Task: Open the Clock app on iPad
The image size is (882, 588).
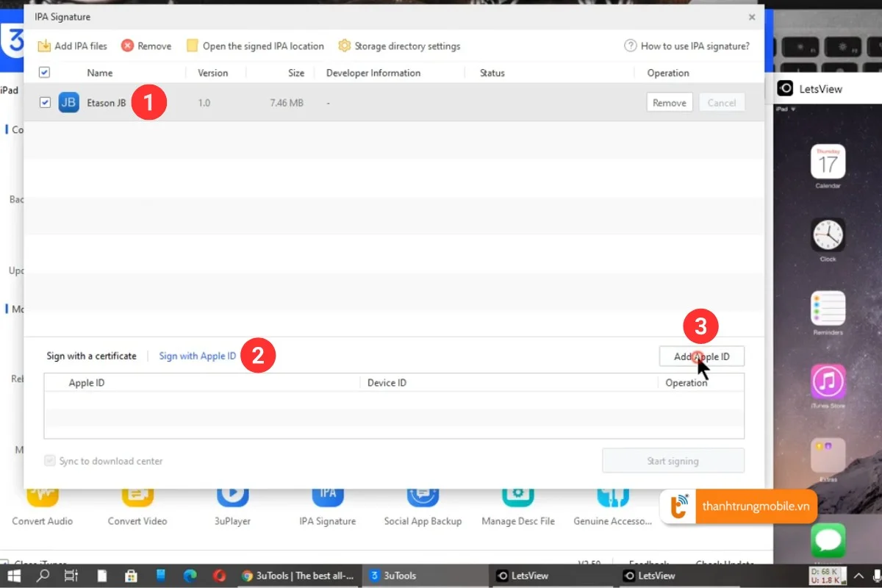Action: tap(828, 235)
